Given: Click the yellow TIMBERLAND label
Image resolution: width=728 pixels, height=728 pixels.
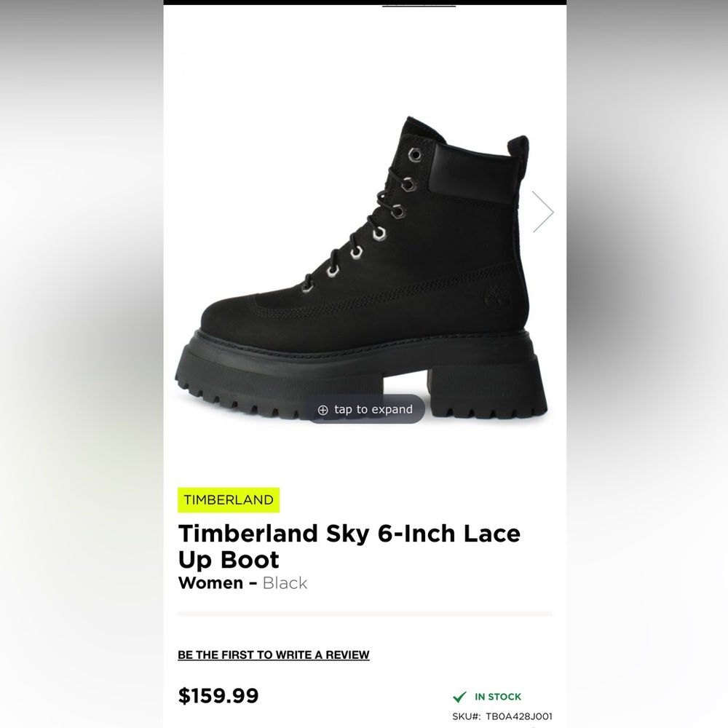Looking at the screenshot, I should point(228,500).
